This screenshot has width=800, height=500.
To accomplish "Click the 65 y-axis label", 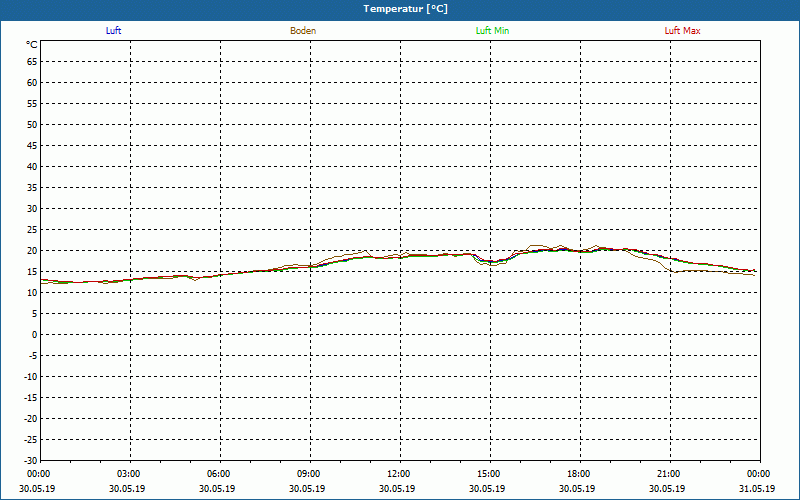I will pyautogui.click(x=32, y=62).
